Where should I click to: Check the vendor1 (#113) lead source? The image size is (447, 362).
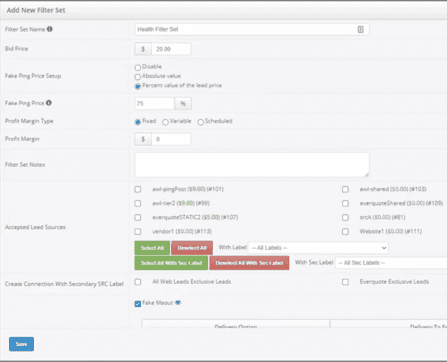(138, 231)
